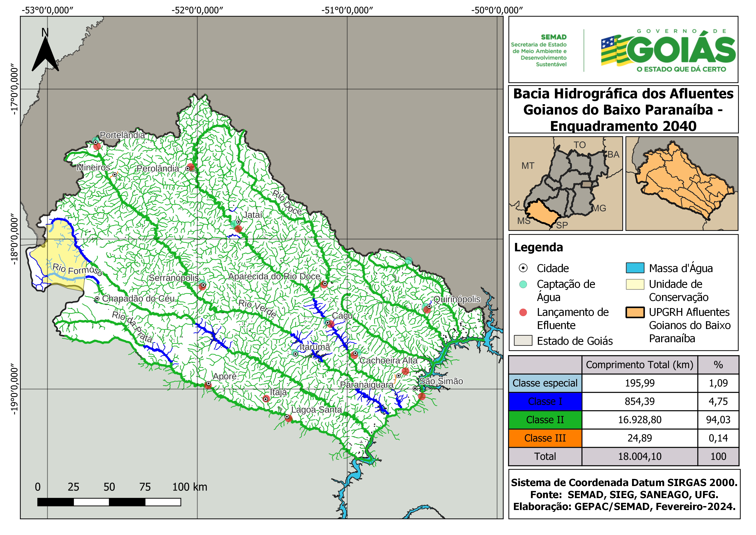
Task: Click the Portelândia city label
Action: coord(122,135)
